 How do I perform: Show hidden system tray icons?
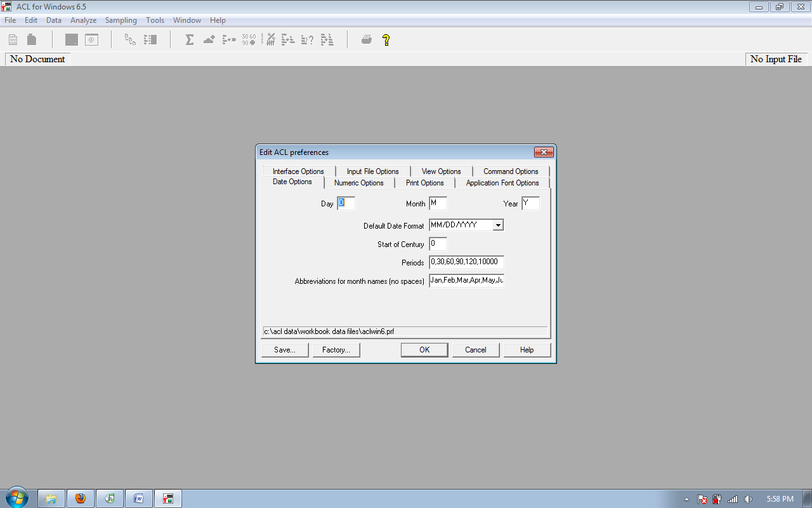(688, 499)
